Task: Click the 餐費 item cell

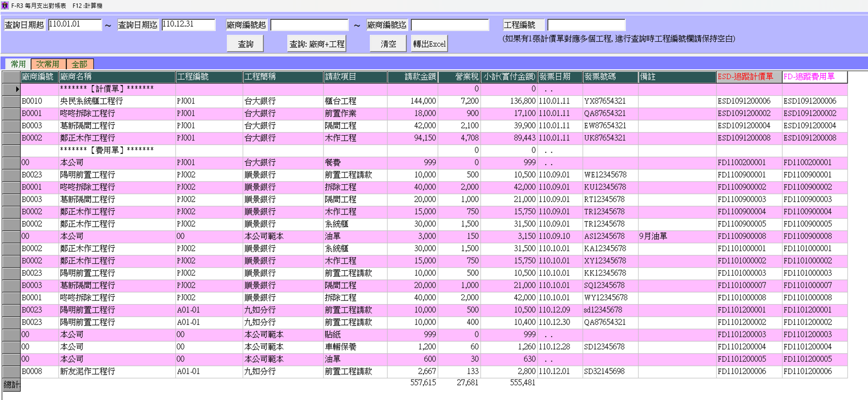Action: point(355,162)
